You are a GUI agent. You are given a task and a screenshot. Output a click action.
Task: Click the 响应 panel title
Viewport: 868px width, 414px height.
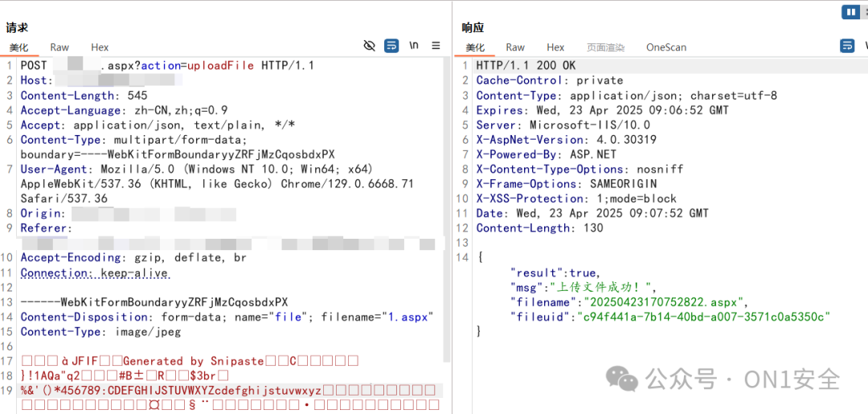473,27
